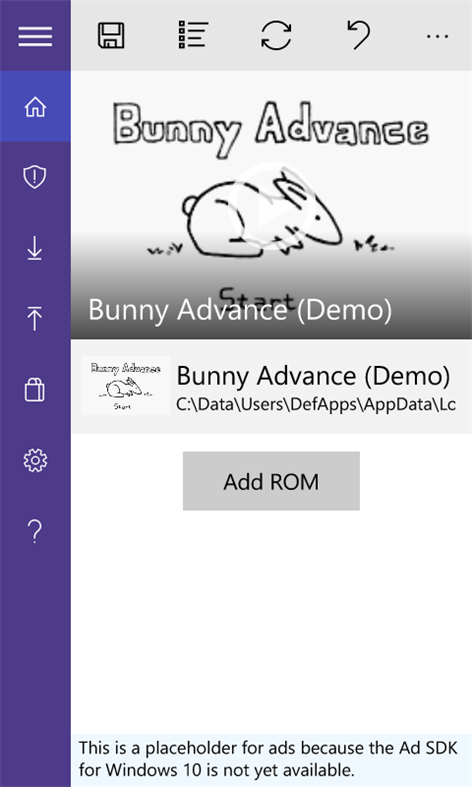The image size is (472, 787).
Task: Go to the Home sidebar tab
Action: coord(35,106)
